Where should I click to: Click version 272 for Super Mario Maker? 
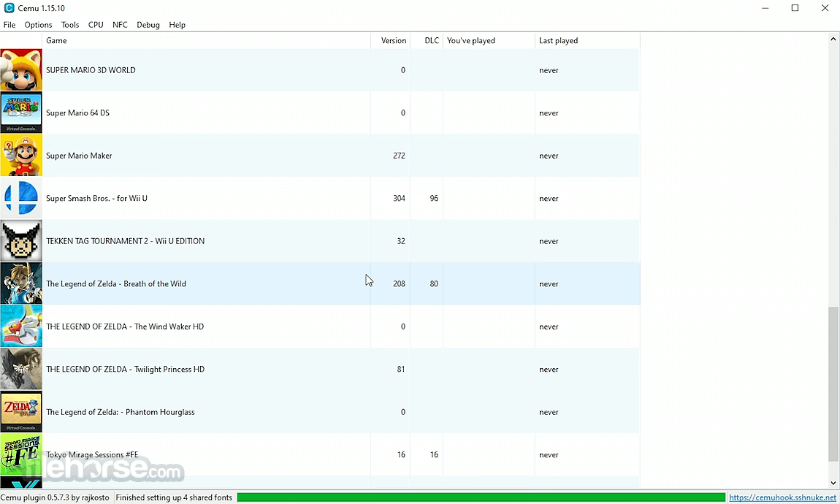[399, 156]
